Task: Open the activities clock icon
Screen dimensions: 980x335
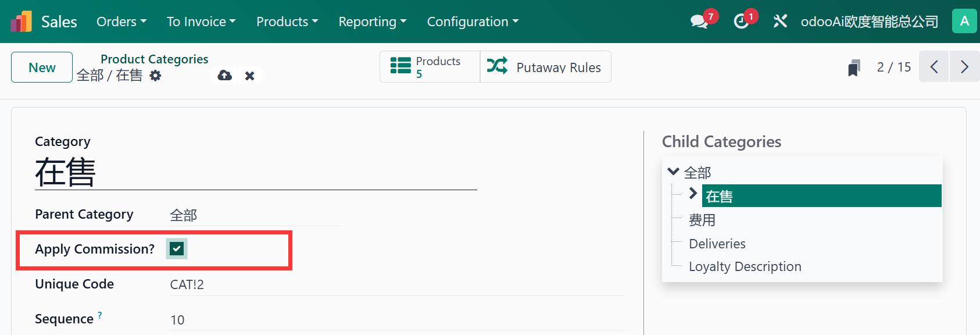Action: click(741, 22)
